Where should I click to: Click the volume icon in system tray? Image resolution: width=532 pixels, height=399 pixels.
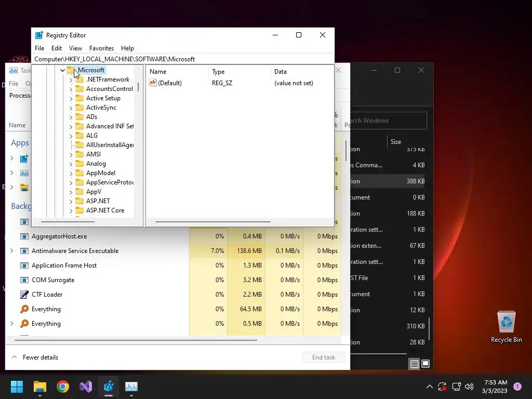[x=469, y=387]
